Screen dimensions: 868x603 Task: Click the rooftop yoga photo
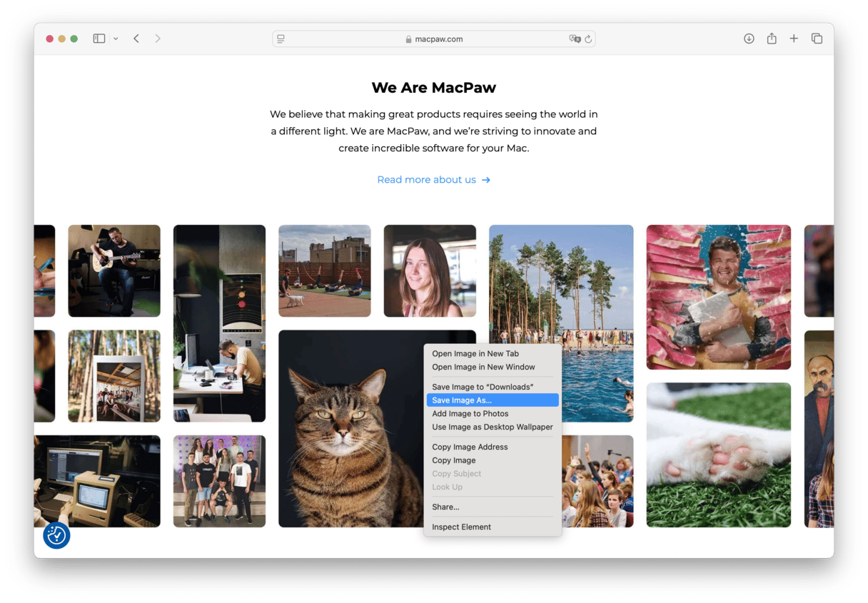[x=325, y=271]
